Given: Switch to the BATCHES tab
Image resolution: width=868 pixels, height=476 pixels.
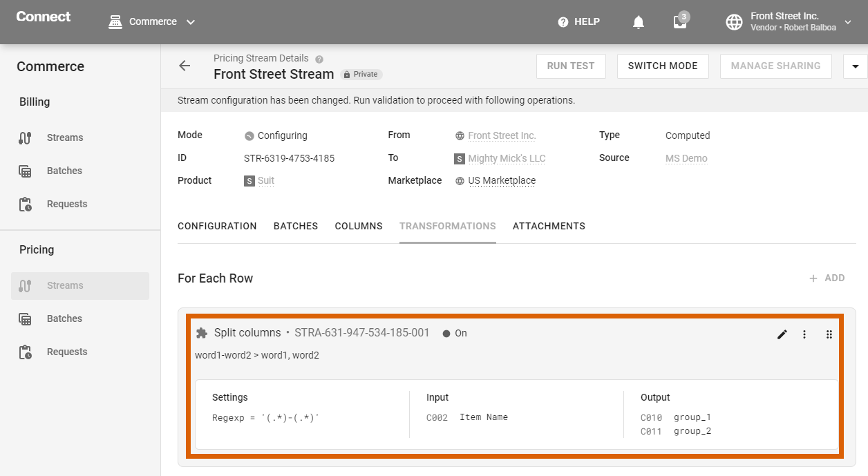Looking at the screenshot, I should click(296, 226).
